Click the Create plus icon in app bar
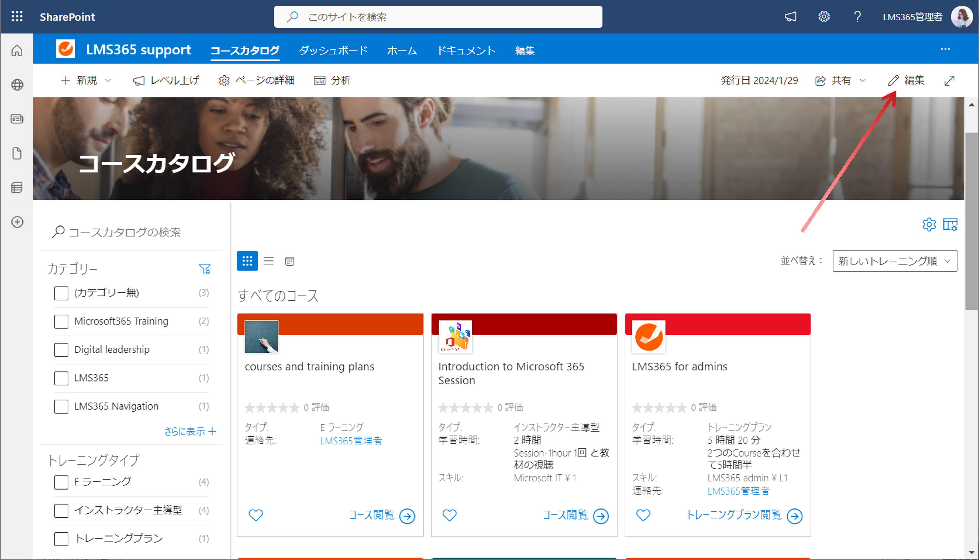This screenshot has height=560, width=979. [x=17, y=222]
